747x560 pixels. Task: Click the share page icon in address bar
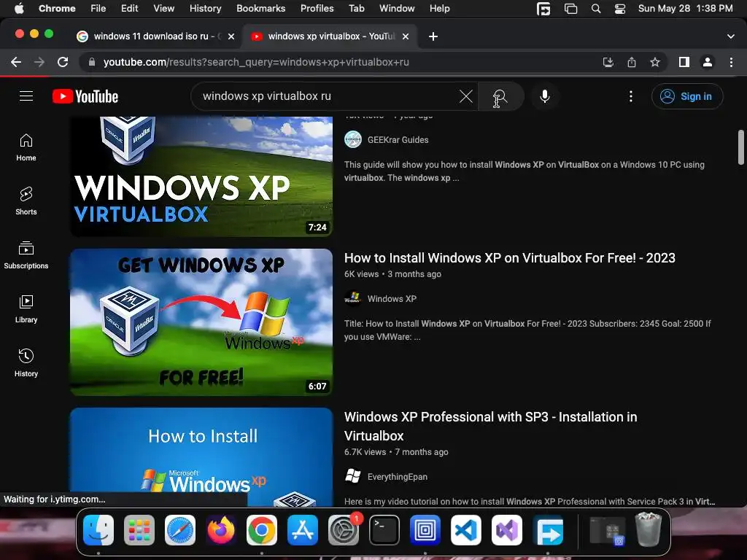(632, 62)
